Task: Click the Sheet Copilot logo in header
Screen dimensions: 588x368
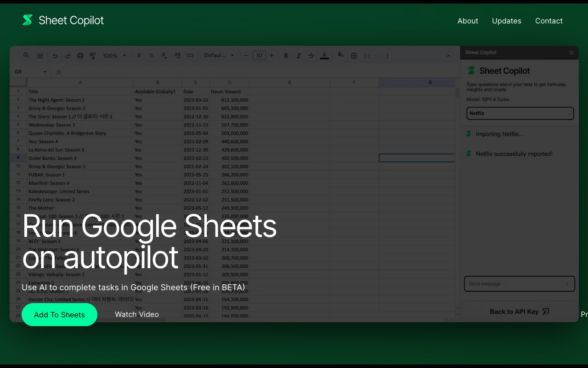Action: (63, 20)
